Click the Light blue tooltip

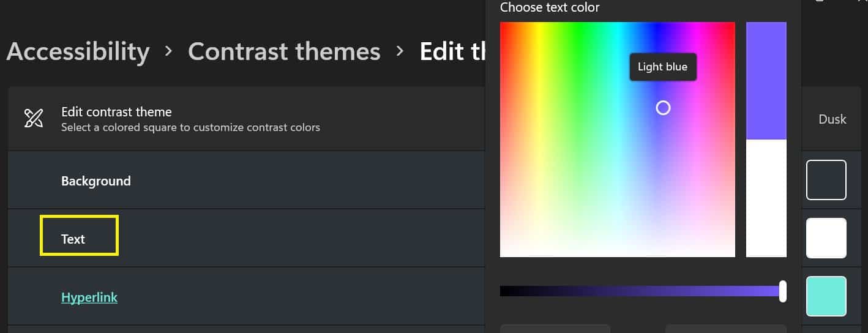click(x=663, y=67)
